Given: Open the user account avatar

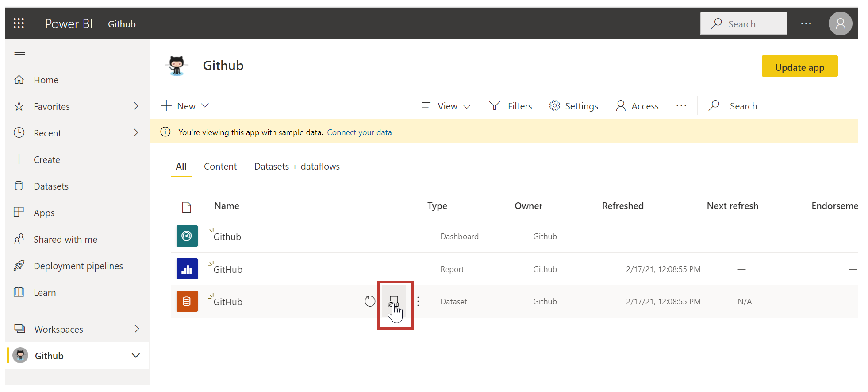Looking at the screenshot, I should click(840, 23).
